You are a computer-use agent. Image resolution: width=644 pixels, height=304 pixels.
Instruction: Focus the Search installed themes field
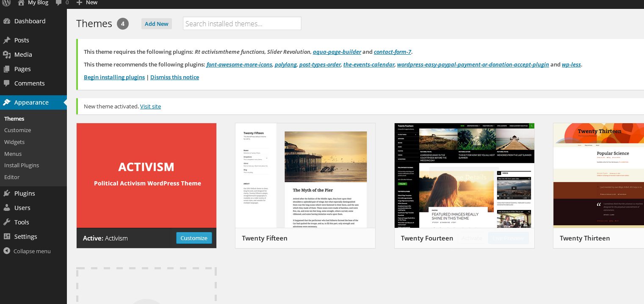[242, 24]
